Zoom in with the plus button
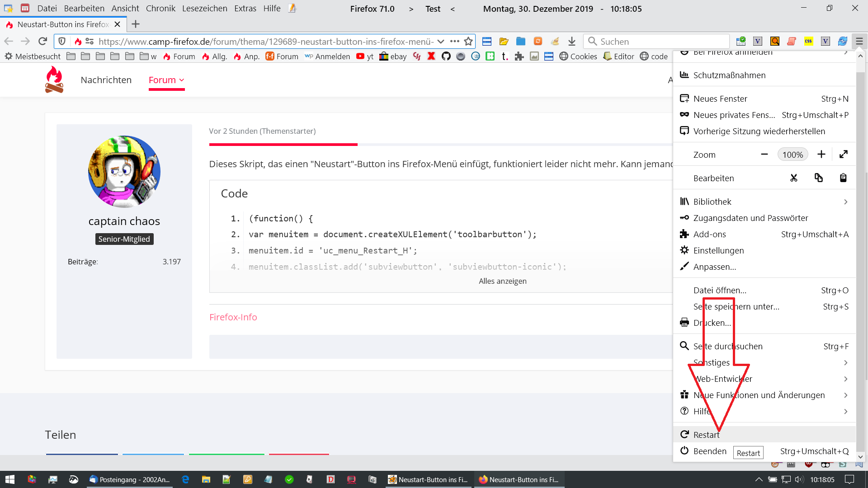The image size is (868, 488). (821, 155)
